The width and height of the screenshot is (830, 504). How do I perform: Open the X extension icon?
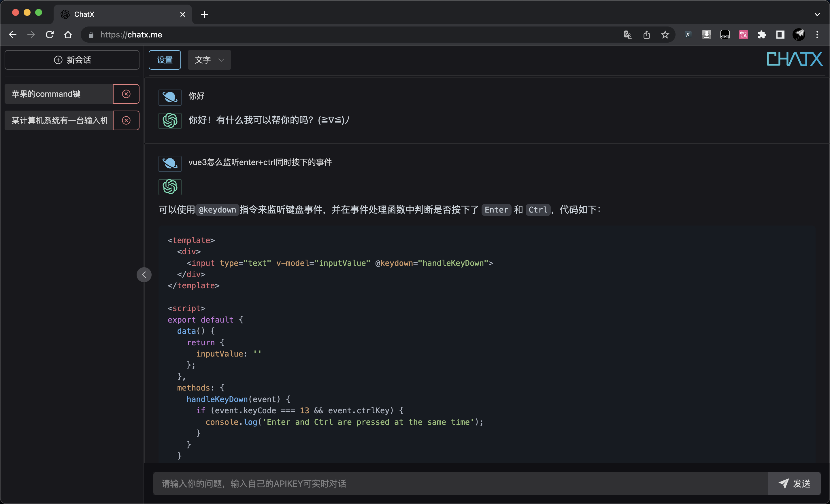(688, 35)
